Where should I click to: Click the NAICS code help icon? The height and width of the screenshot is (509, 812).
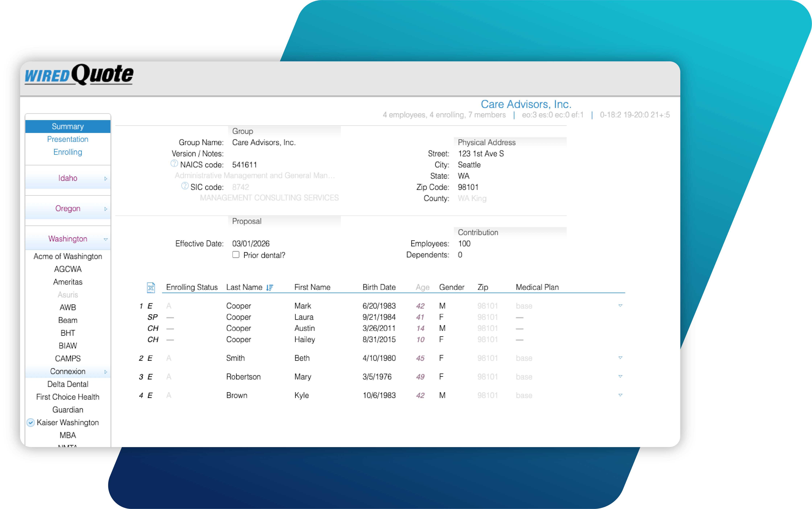(174, 164)
